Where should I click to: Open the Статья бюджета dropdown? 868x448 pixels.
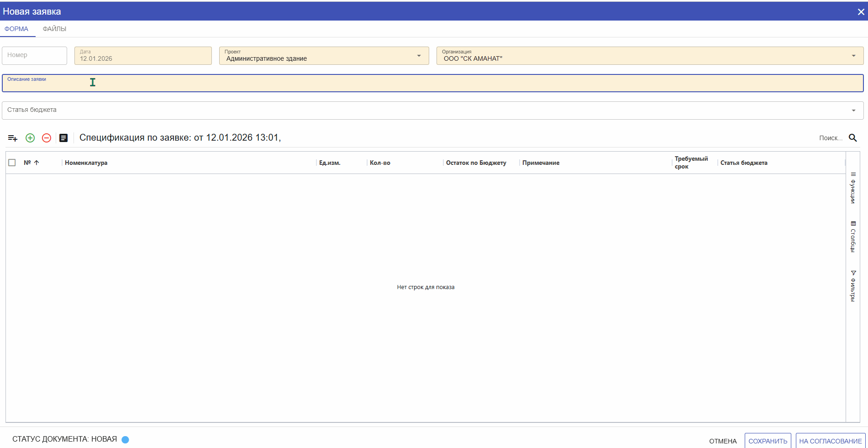(x=853, y=111)
